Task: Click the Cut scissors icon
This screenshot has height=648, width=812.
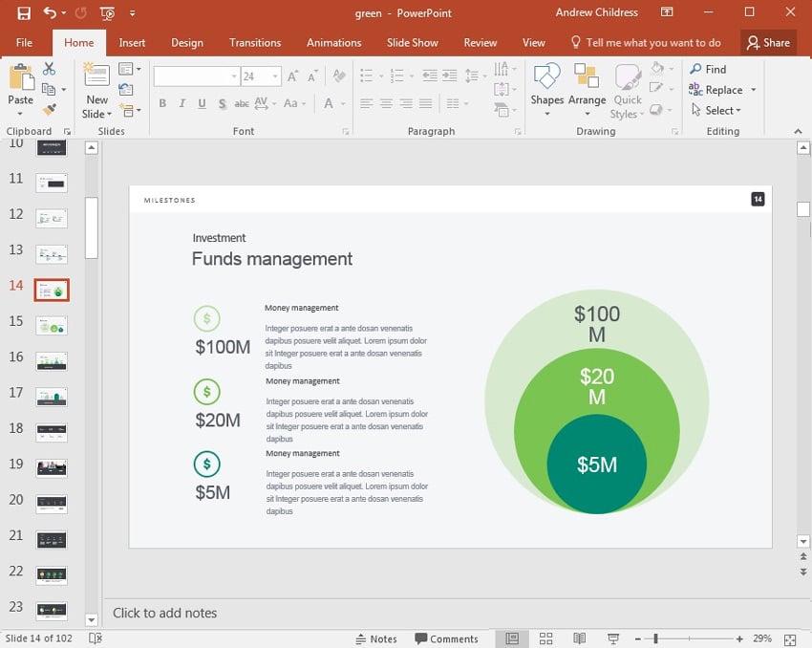Action: [x=49, y=69]
